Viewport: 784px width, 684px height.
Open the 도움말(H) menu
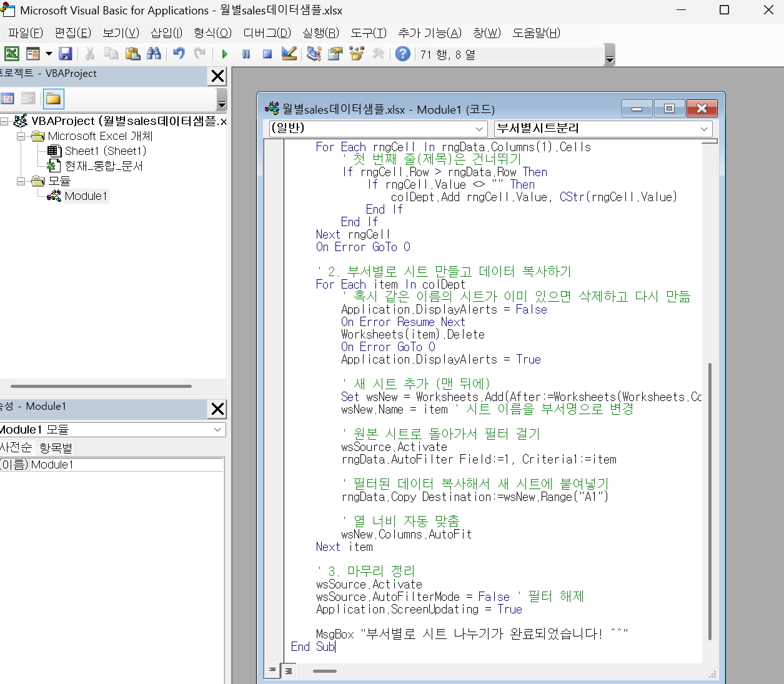pos(536,33)
